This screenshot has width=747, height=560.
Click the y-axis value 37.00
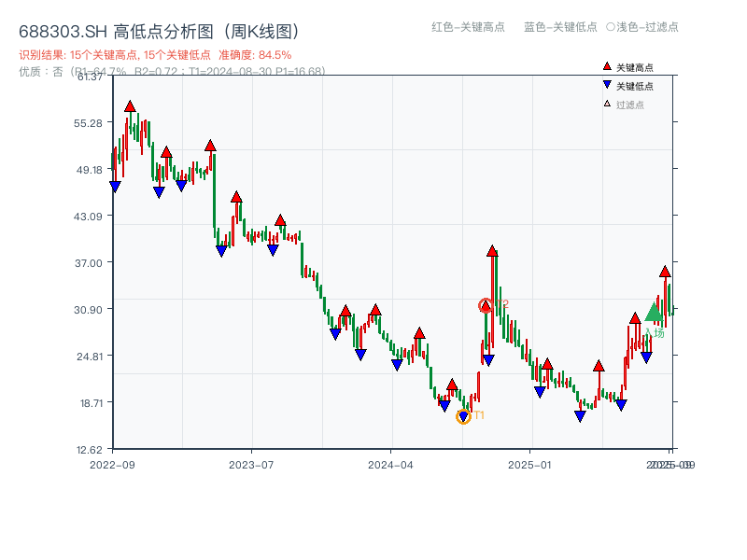click(89, 263)
